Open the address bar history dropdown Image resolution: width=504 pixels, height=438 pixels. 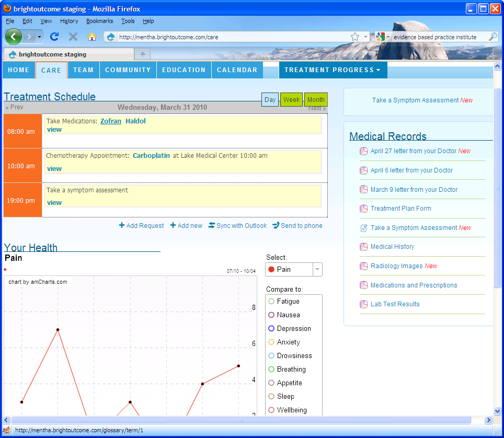point(366,37)
